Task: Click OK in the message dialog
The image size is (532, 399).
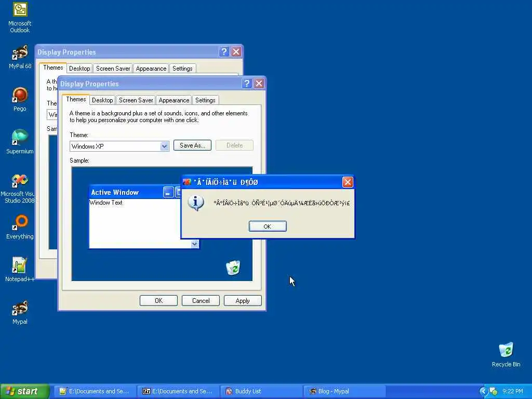Action: [268, 227]
